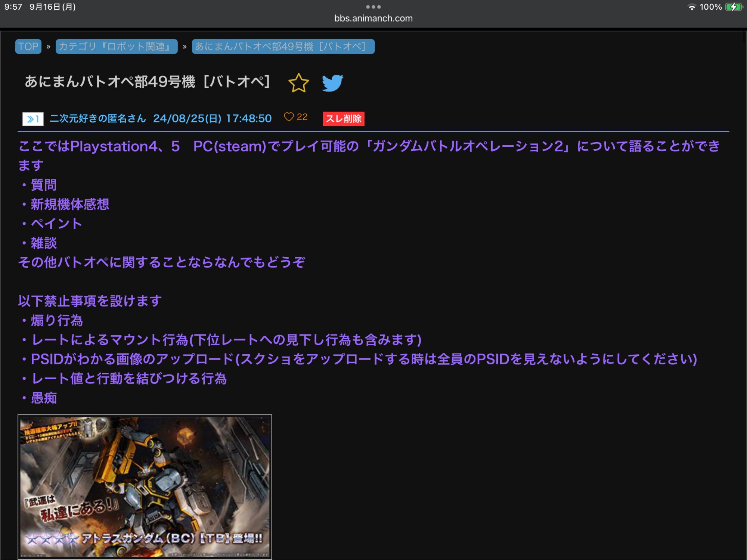Tap the thread title heading
This screenshot has height=560, width=747.
tap(147, 82)
